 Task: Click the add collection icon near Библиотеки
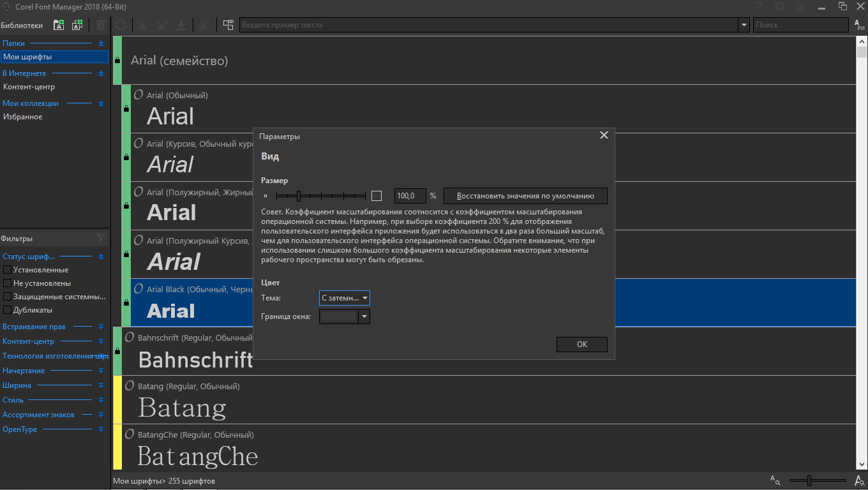(77, 25)
